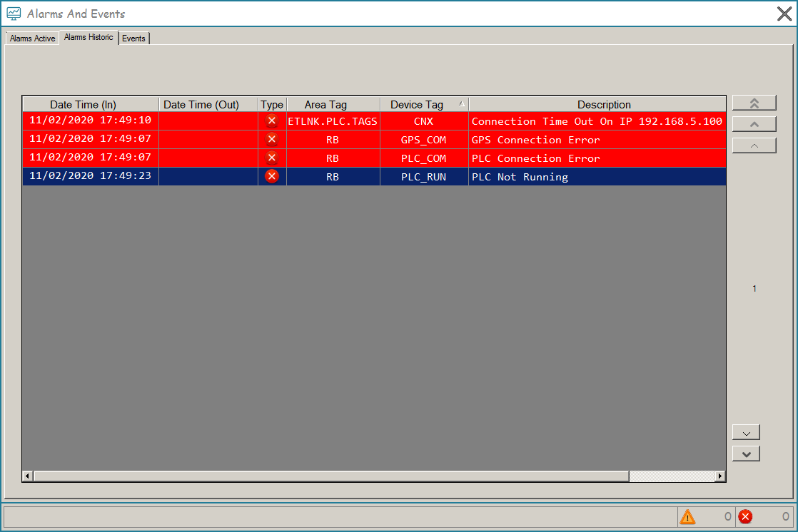
Task: Click the orange warning triangle in status bar
Action: (687, 517)
